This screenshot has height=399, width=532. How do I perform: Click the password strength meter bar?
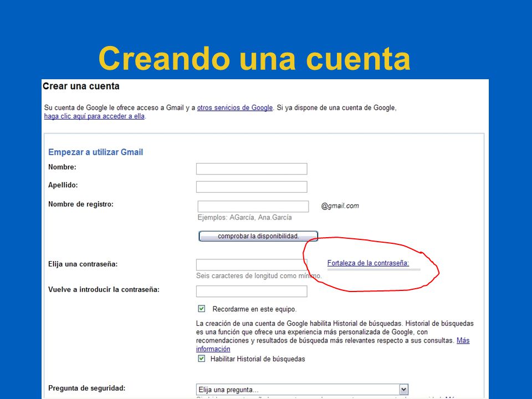pyautogui.click(x=374, y=269)
